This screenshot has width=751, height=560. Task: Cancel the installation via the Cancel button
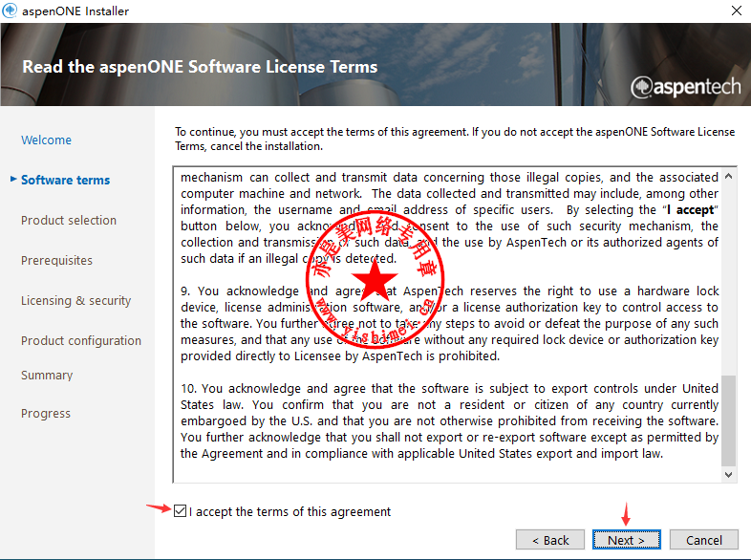[x=703, y=540]
